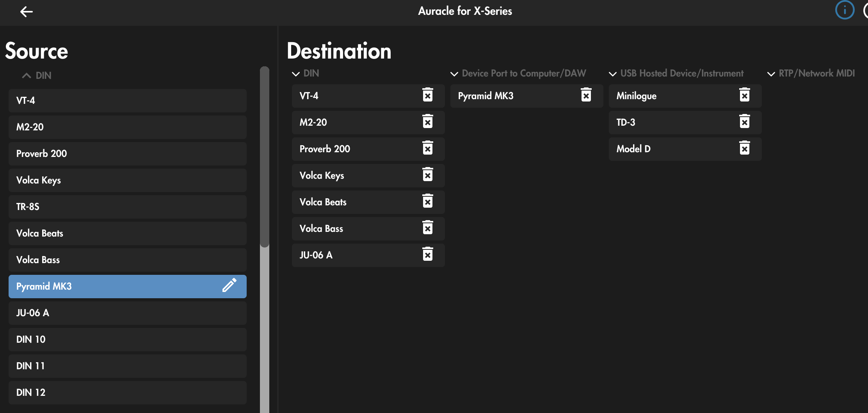Click Minilogue destination entry
This screenshot has height=413, width=868.
point(685,96)
